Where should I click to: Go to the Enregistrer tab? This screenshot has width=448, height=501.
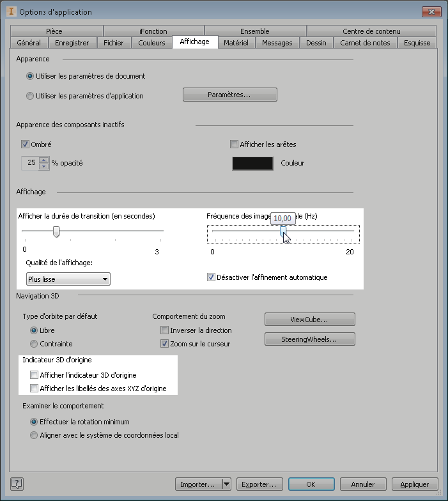72,42
